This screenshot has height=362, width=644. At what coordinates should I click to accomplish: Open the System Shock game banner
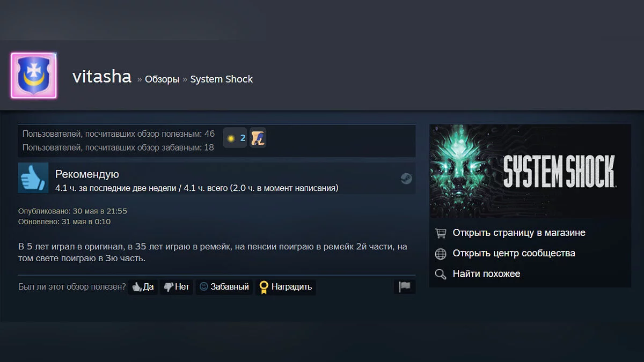[530, 171]
